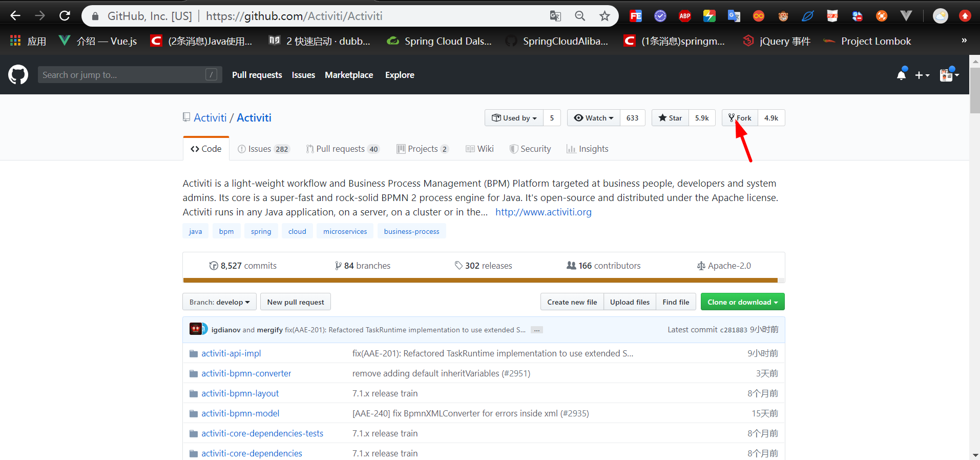Star the Activiti repository
This screenshot has width=980, height=460.
(671, 118)
